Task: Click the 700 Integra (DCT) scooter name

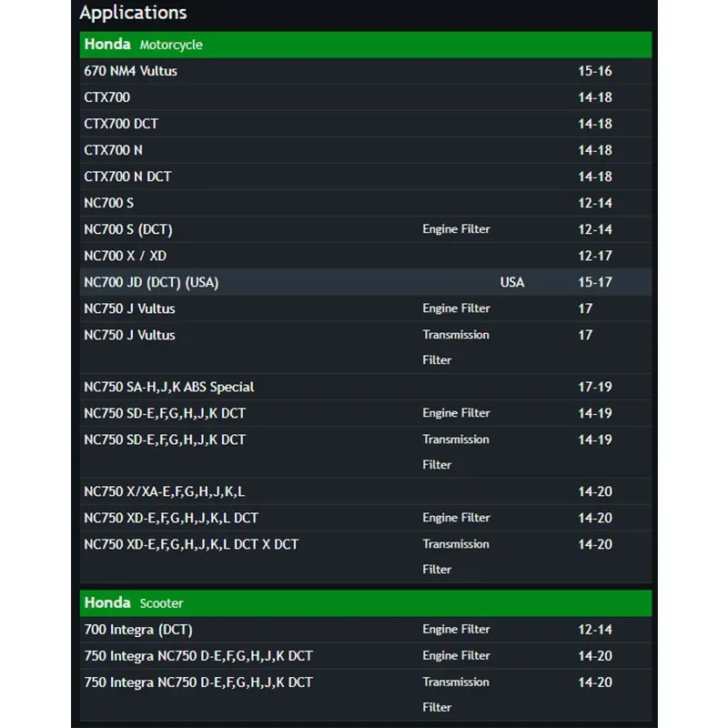Action: [x=138, y=630]
